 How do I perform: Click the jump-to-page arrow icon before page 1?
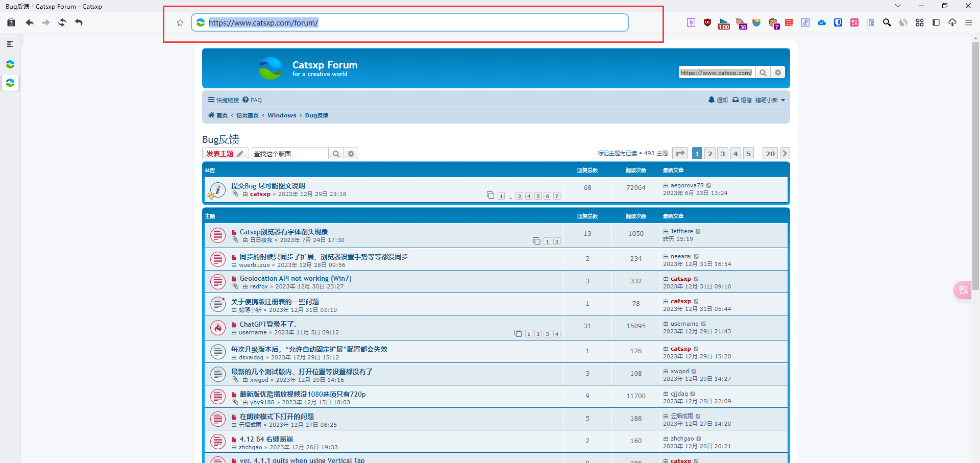pyautogui.click(x=680, y=153)
